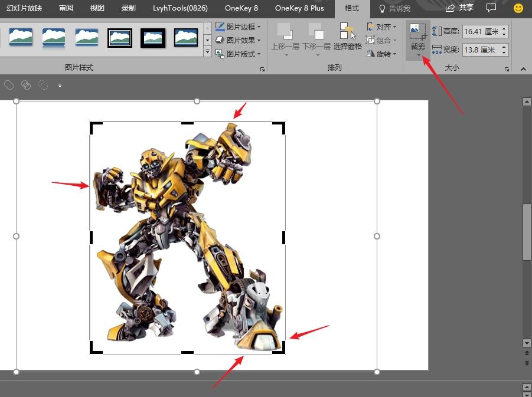Image resolution: width=532 pixels, height=397 pixels.
Task: Open the 幻灯片放映 ribbon tab
Action: 24,8
